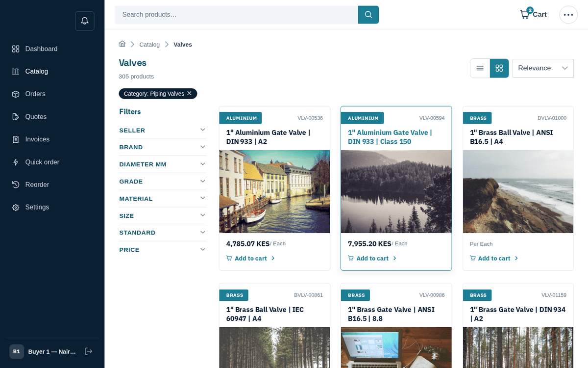This screenshot has width=588, height=368.
Task: Click the logout icon beside Buyer 1
Action: pos(89,351)
